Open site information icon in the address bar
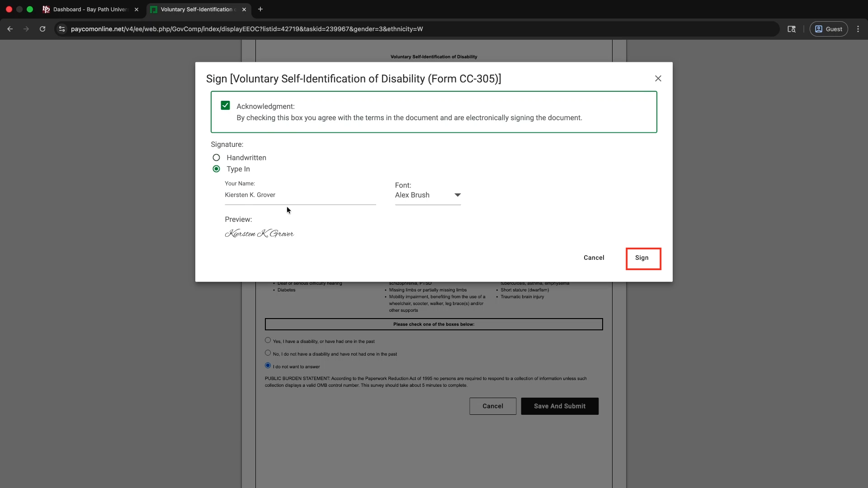The height and width of the screenshot is (488, 868). (62, 29)
